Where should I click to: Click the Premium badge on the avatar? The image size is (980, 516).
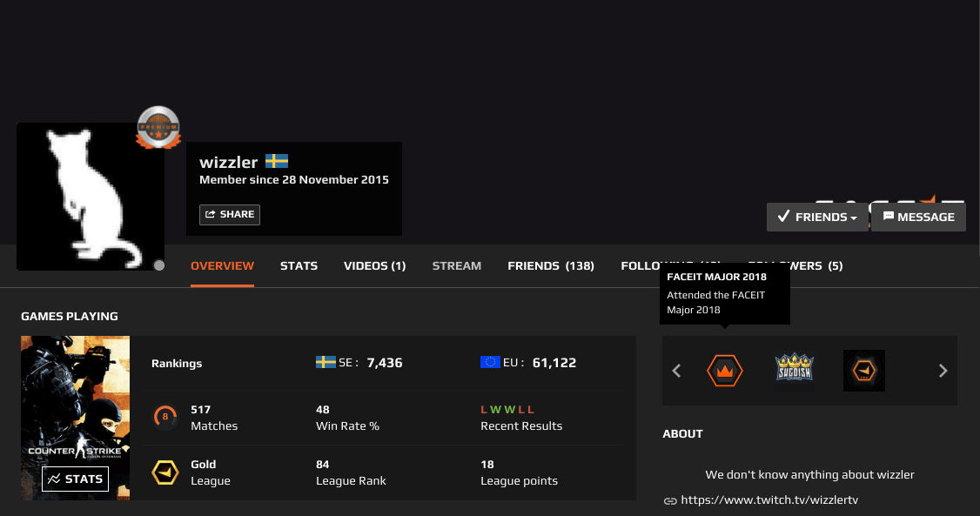158,127
